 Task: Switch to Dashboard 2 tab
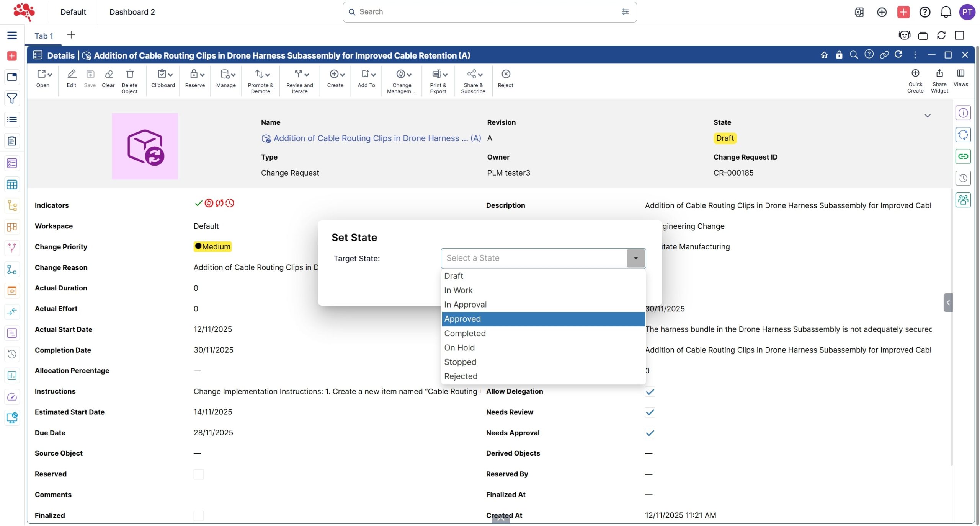pyautogui.click(x=132, y=12)
